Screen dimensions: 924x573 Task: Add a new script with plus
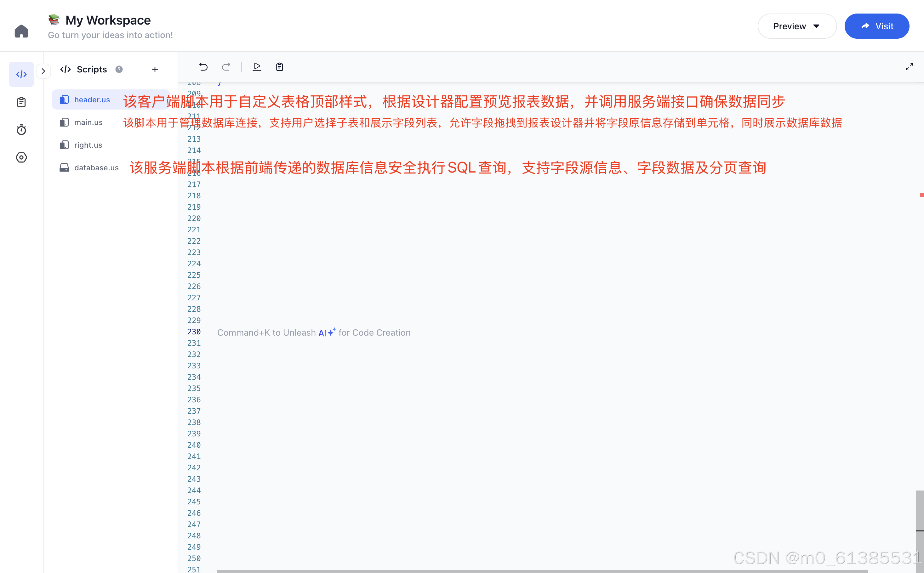[x=155, y=69]
